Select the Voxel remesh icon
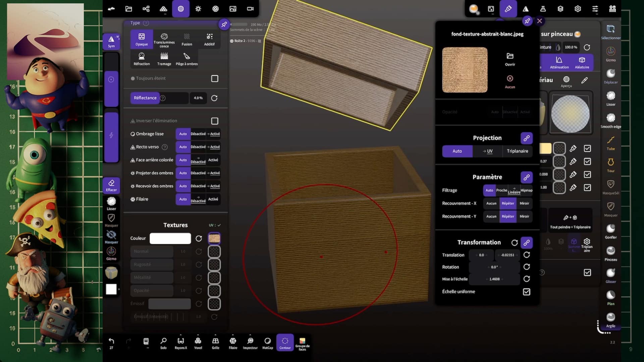 tap(198, 343)
